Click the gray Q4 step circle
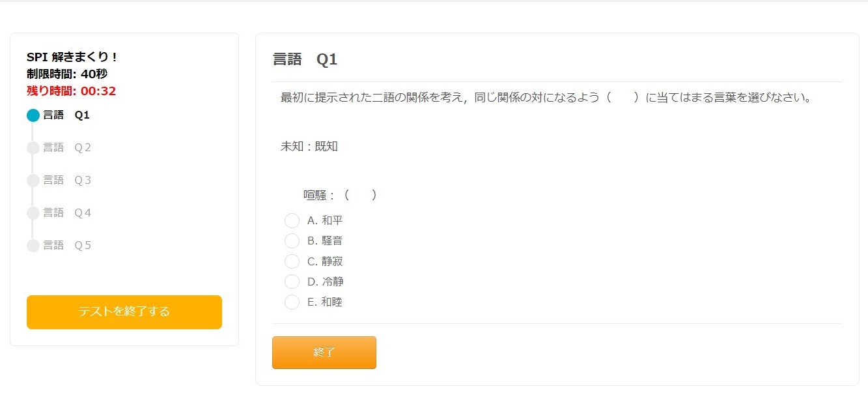 pos(33,213)
